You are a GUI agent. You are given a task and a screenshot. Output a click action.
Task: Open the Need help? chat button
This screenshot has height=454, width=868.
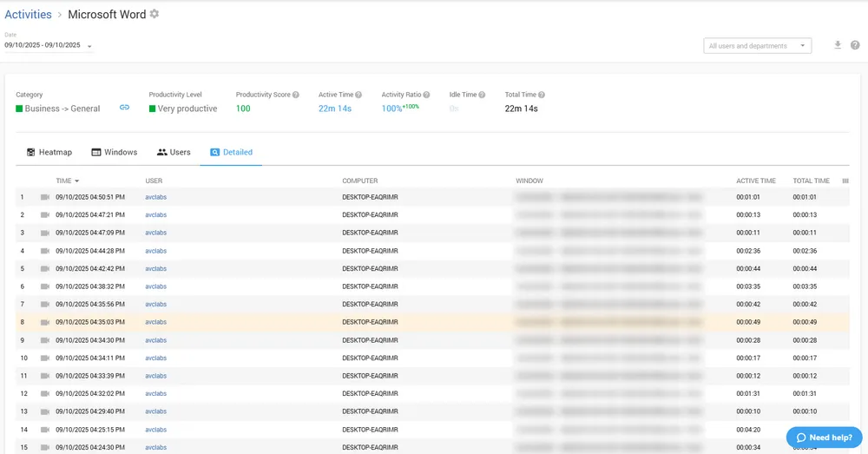825,438
